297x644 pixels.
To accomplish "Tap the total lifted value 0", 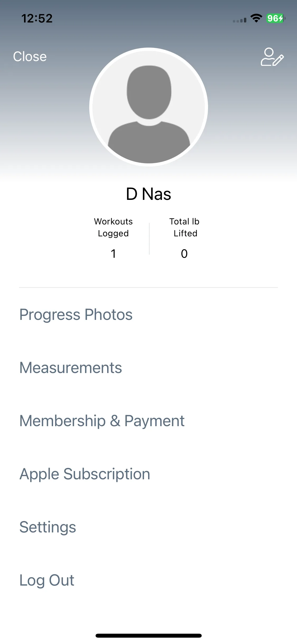I will pos(184,254).
